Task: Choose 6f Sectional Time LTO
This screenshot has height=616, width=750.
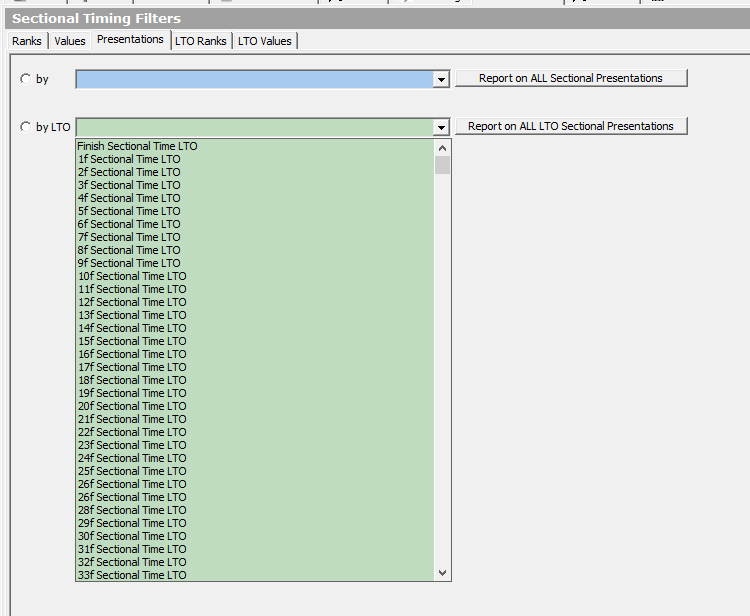Action: tap(255, 224)
